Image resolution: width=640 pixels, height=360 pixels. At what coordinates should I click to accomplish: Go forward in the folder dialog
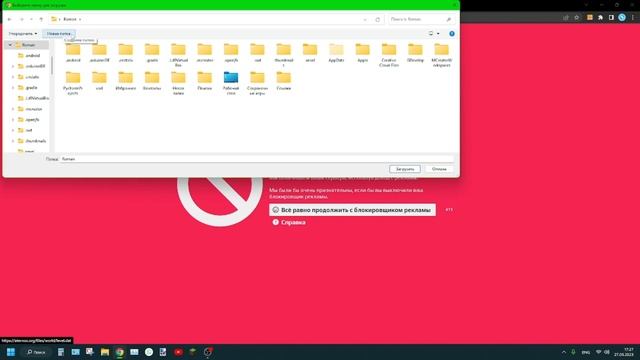pyautogui.click(x=22, y=19)
